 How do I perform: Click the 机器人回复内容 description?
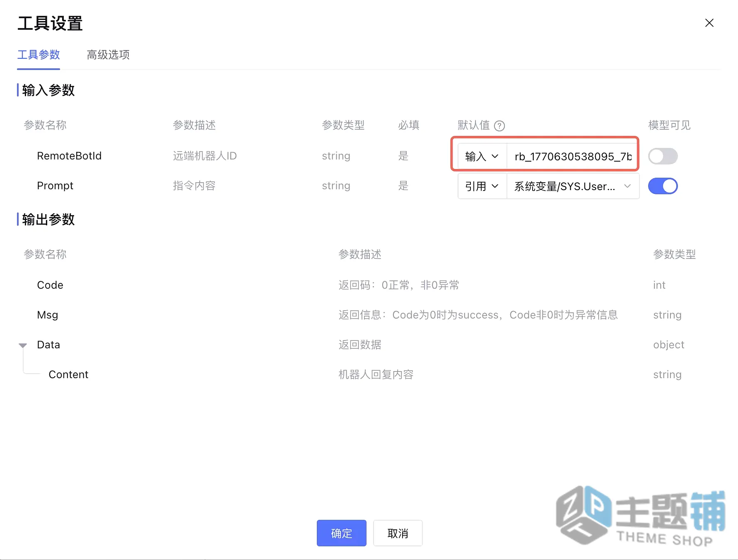376,374
